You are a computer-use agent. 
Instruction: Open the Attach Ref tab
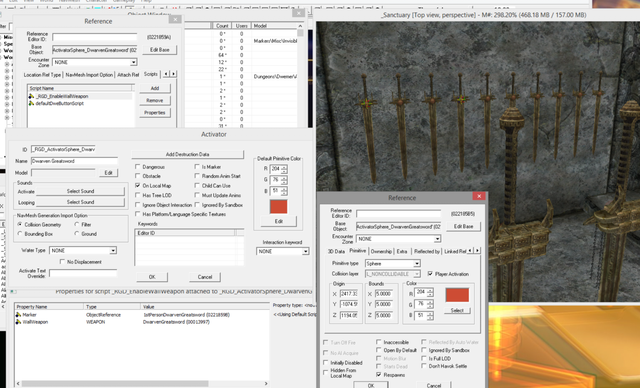(x=128, y=75)
